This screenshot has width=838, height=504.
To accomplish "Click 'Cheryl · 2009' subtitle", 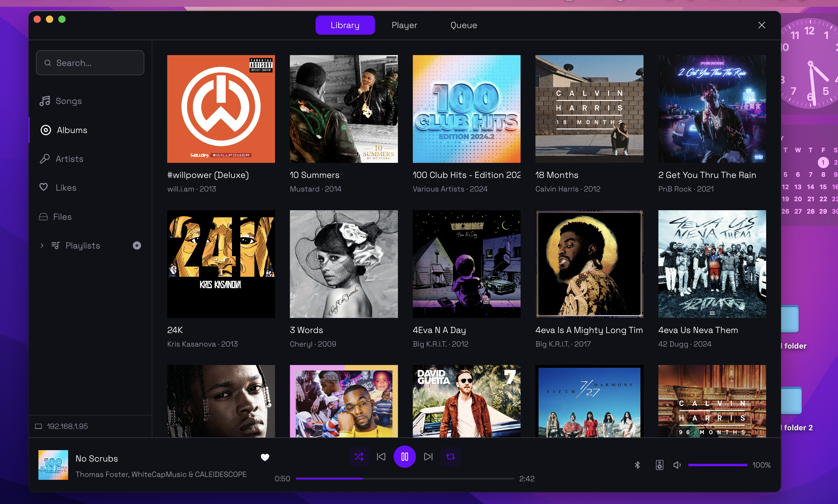I will 313,344.
